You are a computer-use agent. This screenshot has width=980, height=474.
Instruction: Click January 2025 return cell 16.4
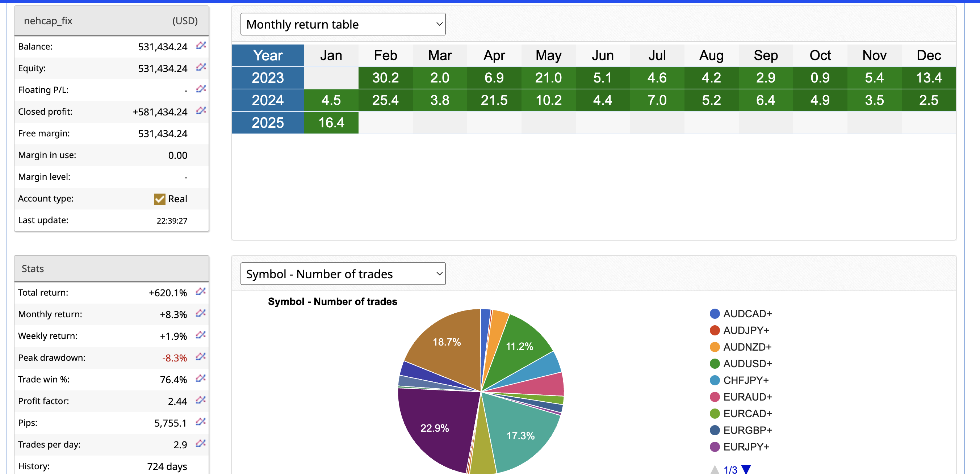click(x=331, y=123)
